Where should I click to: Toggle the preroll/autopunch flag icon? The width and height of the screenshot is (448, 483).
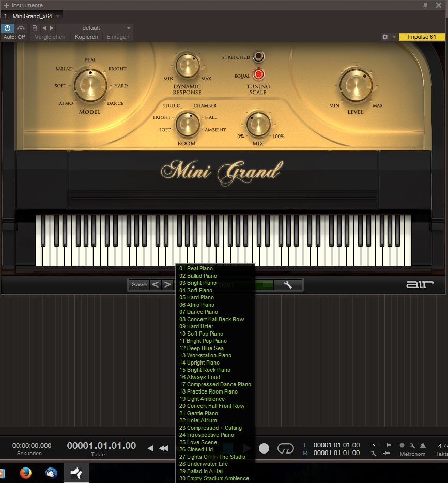click(388, 445)
